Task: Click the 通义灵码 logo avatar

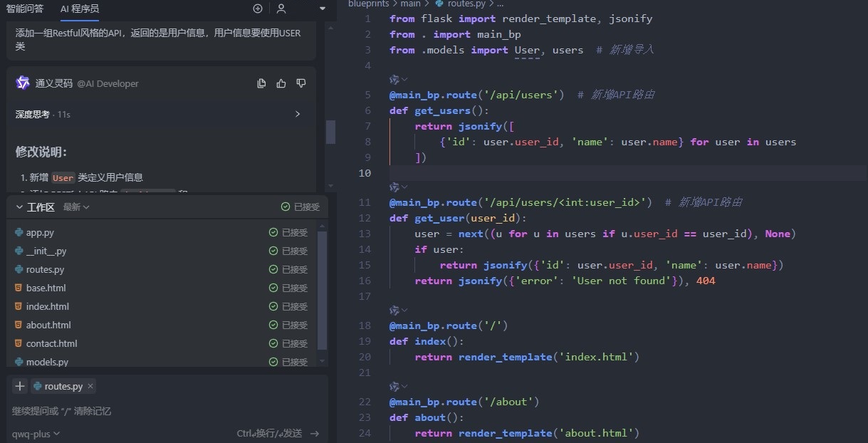Action: click(x=23, y=83)
